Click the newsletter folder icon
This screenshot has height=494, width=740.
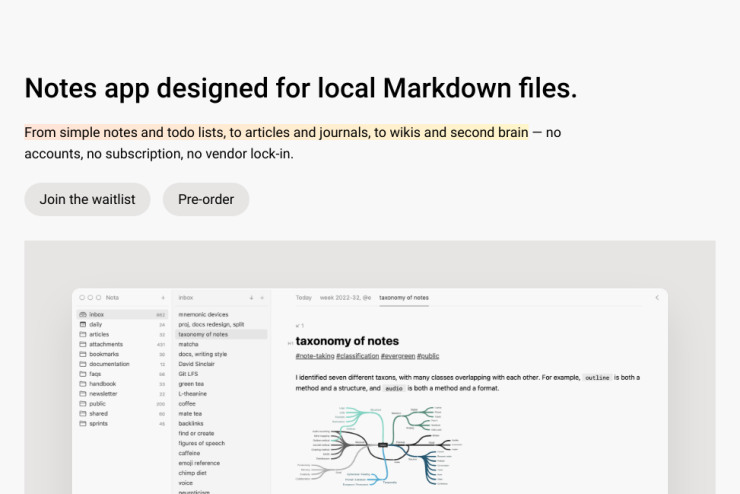83,394
